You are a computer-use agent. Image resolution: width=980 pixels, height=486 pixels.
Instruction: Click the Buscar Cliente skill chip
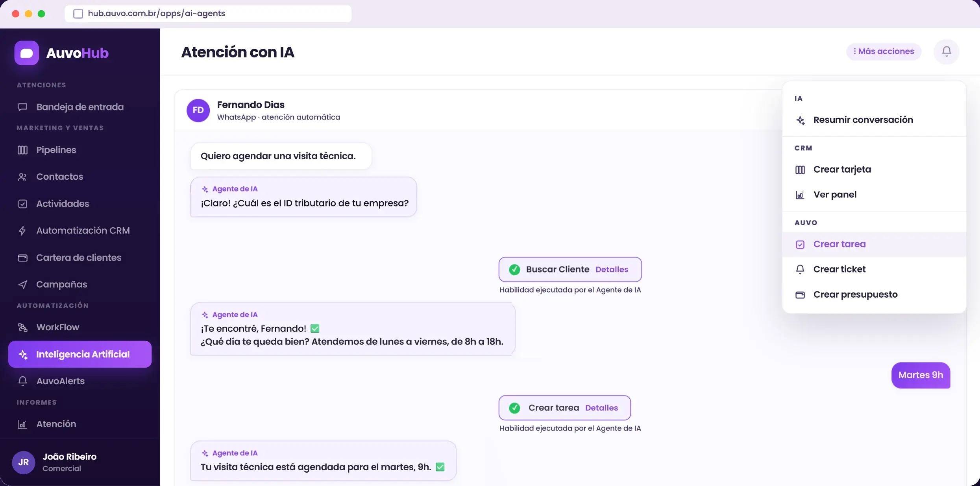(570, 269)
